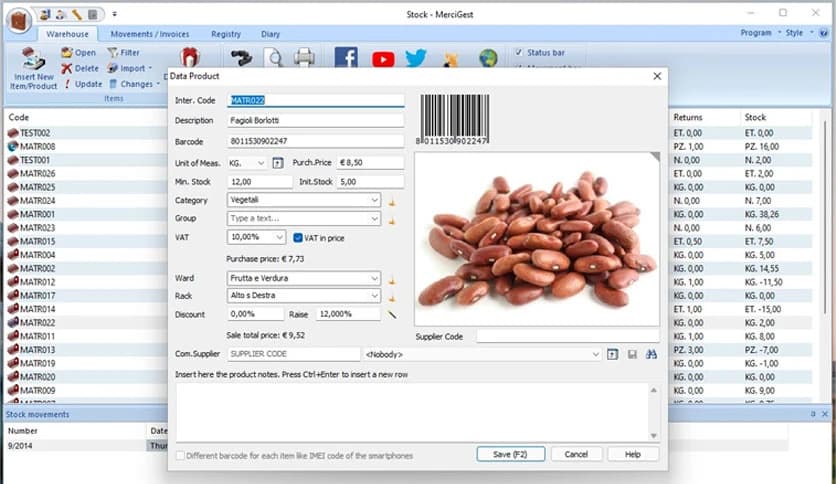Screen dimensions: 836x484
Task: Toggle the Status bar checkbox
Action: pos(518,52)
